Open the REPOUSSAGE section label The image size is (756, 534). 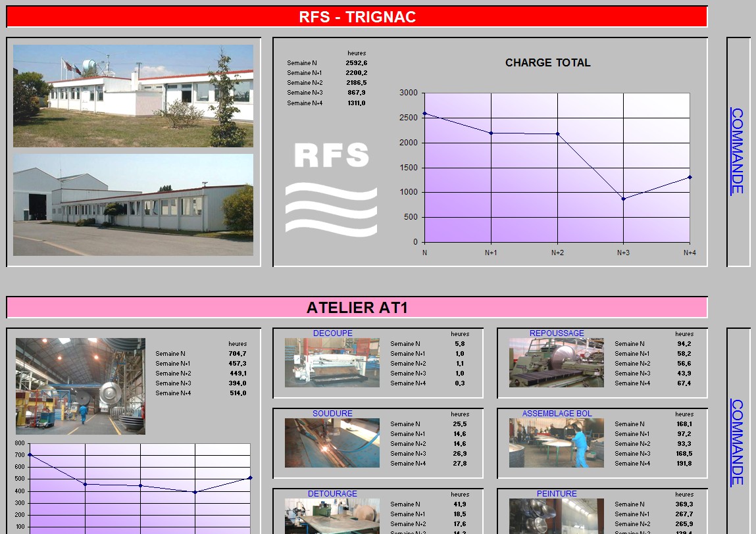point(557,333)
